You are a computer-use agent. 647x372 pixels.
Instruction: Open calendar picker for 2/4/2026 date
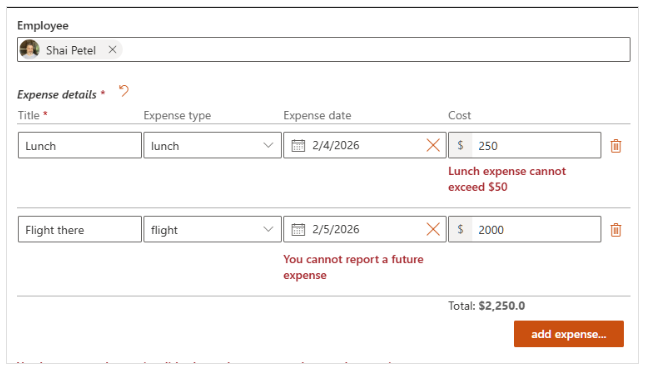point(298,146)
